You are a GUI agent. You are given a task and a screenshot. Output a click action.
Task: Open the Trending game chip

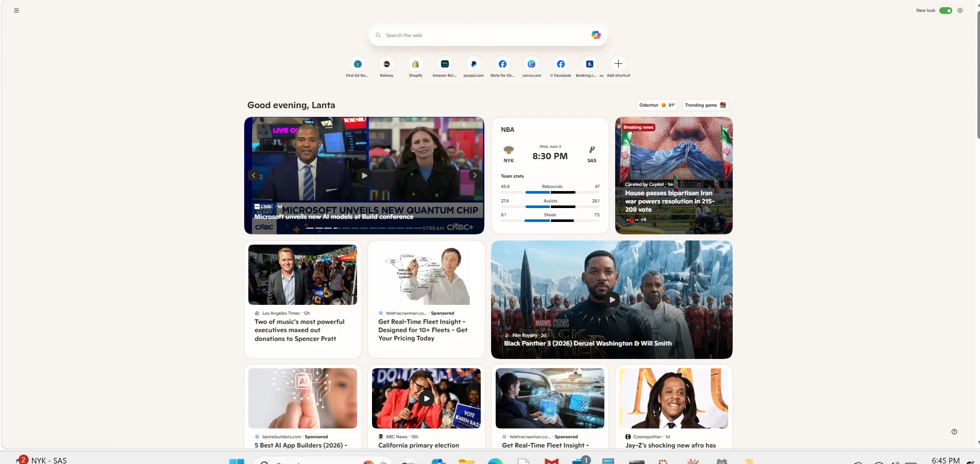coord(705,105)
